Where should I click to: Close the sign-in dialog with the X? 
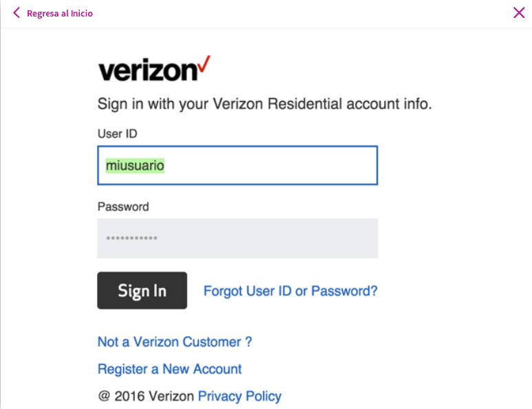point(519,13)
